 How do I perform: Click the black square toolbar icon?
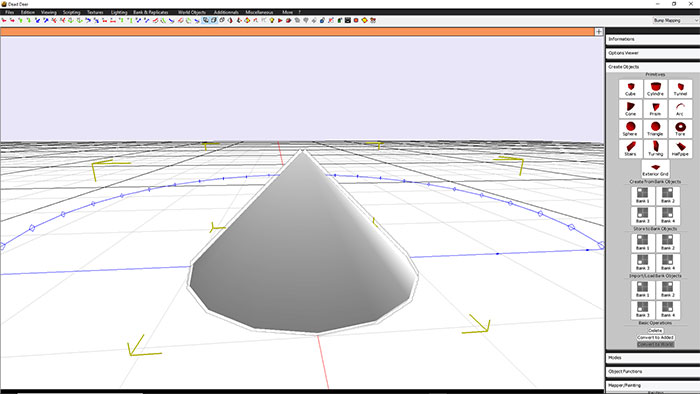348,21
